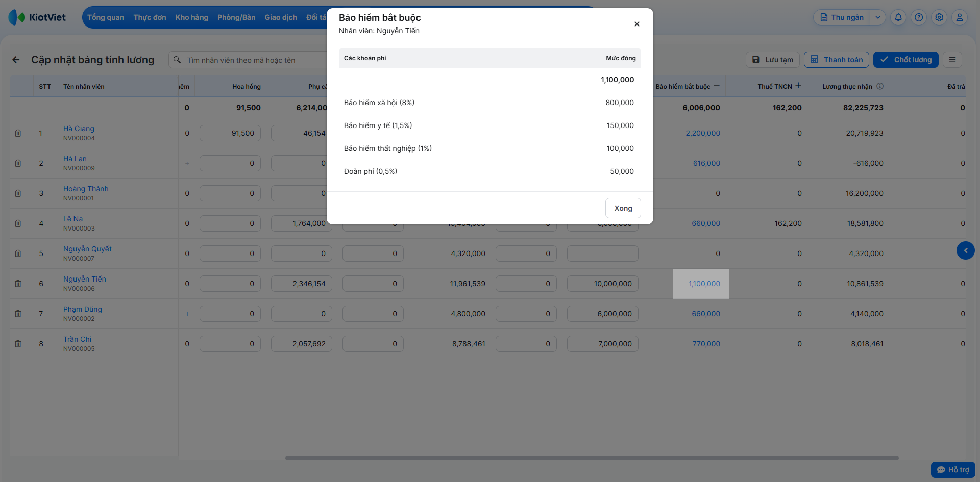Edit the 7,000,000 field for Trần Chi
Image resolution: width=980 pixels, height=482 pixels.
click(x=603, y=344)
